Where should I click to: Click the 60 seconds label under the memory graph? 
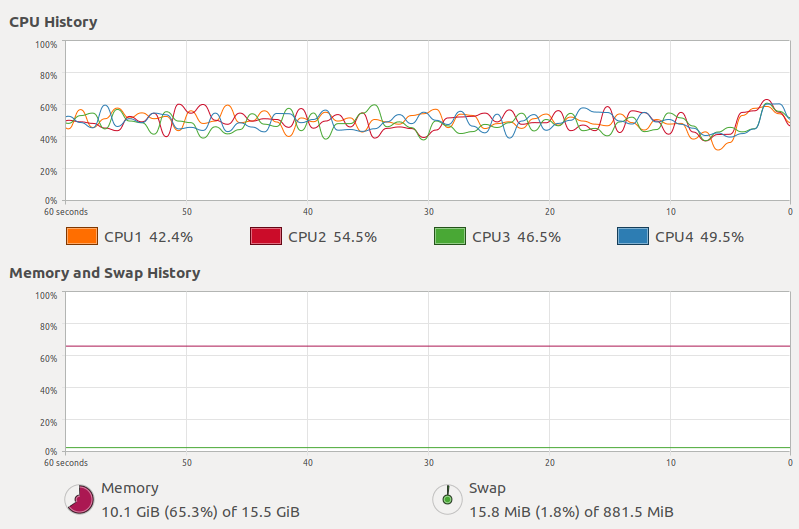click(66, 463)
